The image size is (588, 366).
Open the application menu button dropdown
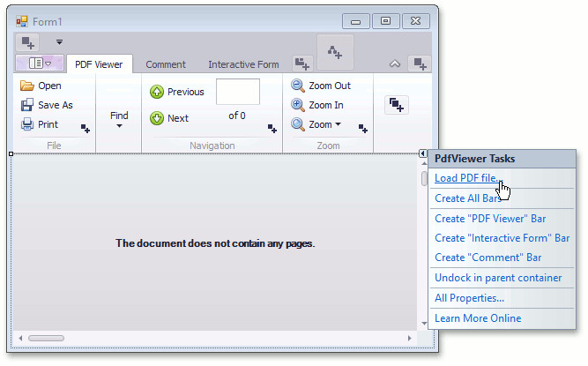point(40,63)
